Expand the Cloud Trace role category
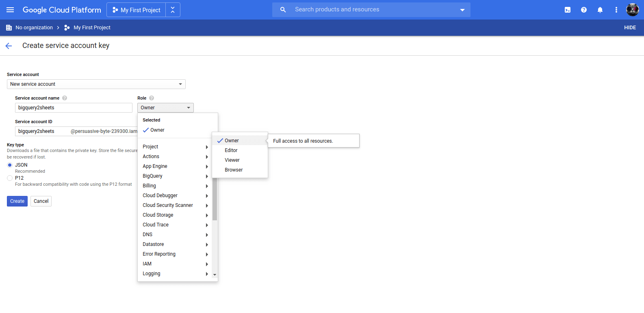Image resolution: width=644 pixels, height=313 pixels. click(175, 225)
